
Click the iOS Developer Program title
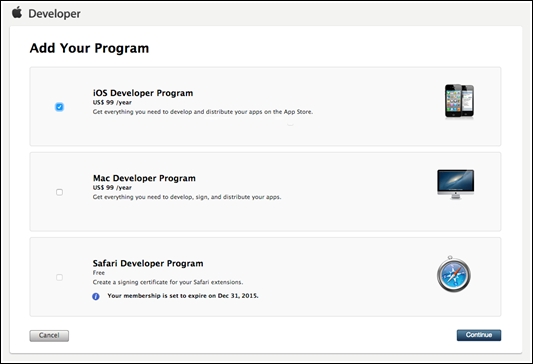point(143,93)
